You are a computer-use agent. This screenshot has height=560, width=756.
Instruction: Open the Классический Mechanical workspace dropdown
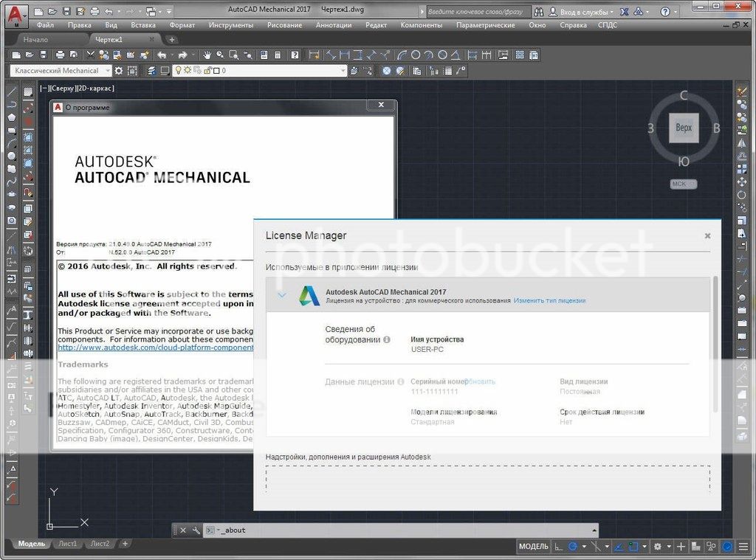[x=61, y=71]
